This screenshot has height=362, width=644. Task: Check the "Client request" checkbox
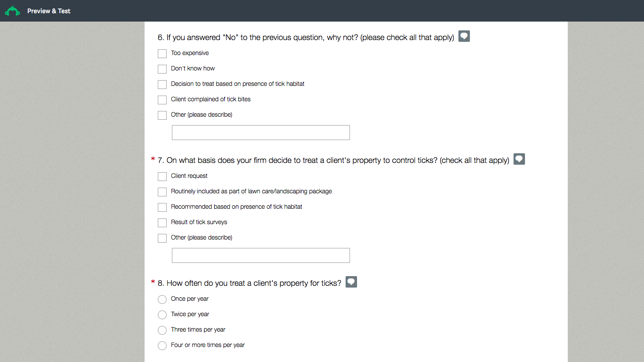coord(162,177)
